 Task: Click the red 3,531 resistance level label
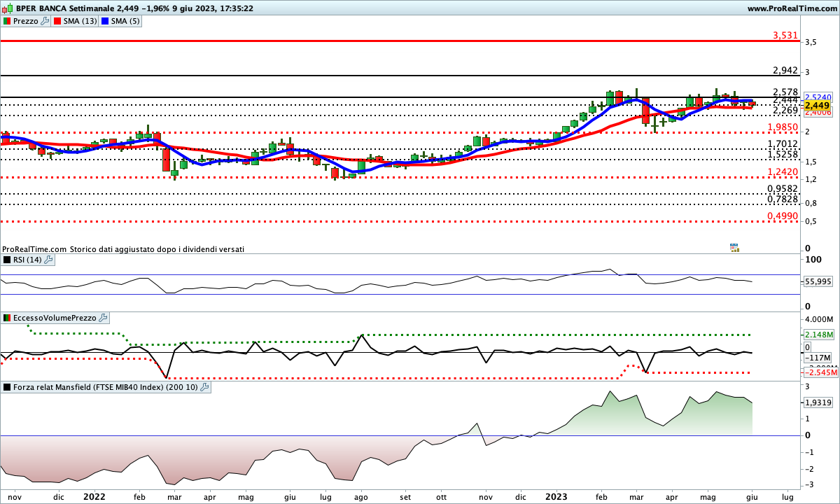(x=785, y=35)
